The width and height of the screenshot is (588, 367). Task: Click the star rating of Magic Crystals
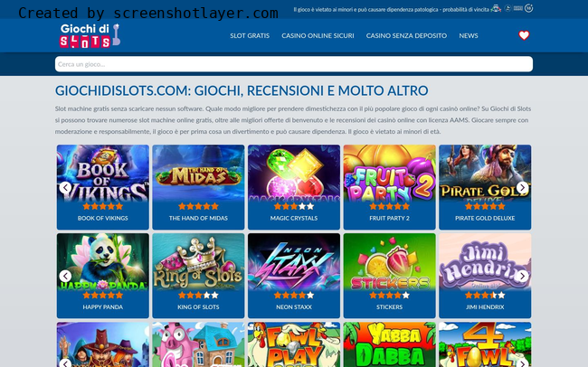click(x=294, y=206)
